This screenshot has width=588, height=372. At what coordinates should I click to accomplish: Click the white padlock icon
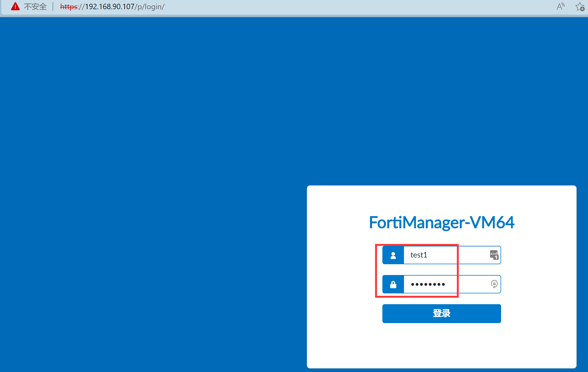pyautogui.click(x=393, y=284)
